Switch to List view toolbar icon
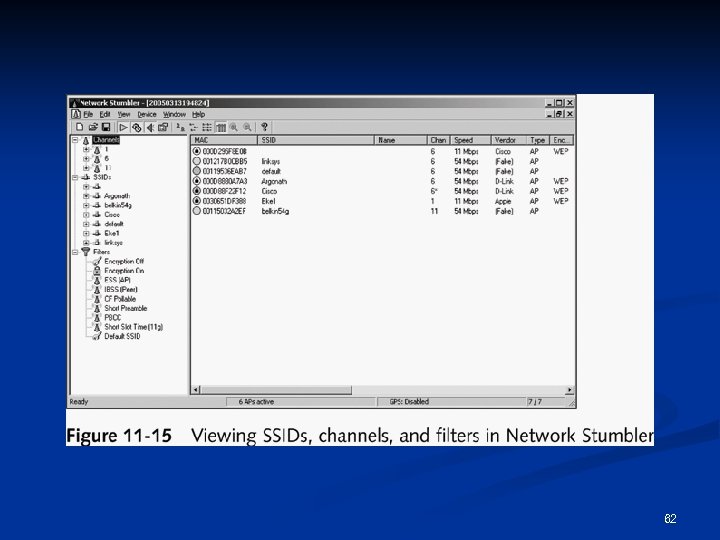 click(x=207, y=127)
